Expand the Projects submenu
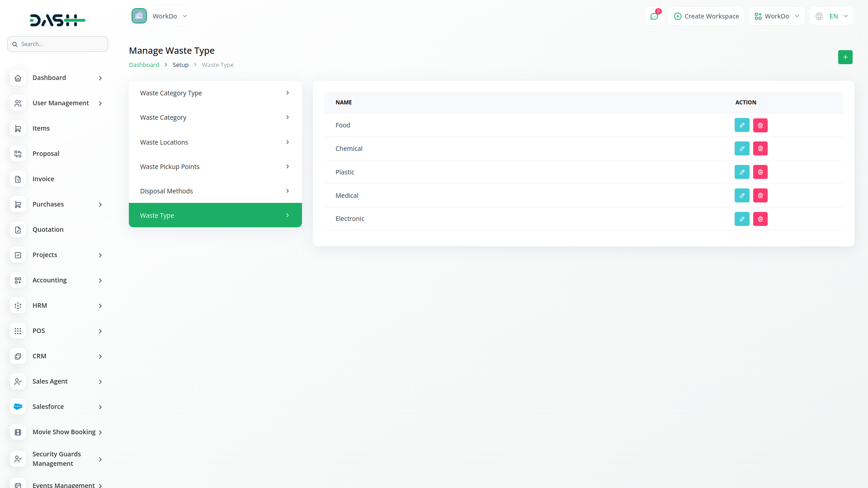The image size is (868, 488). coord(100,255)
